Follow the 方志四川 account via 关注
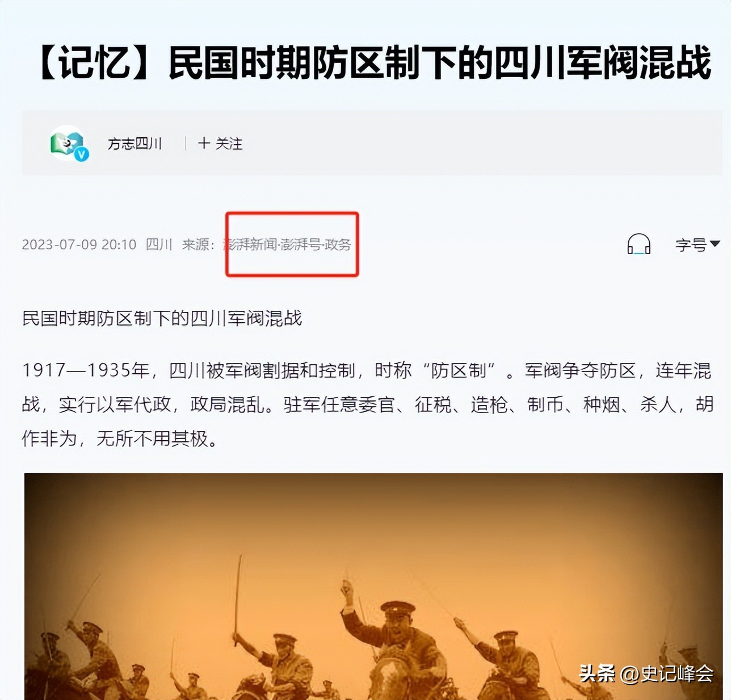 [x=220, y=144]
